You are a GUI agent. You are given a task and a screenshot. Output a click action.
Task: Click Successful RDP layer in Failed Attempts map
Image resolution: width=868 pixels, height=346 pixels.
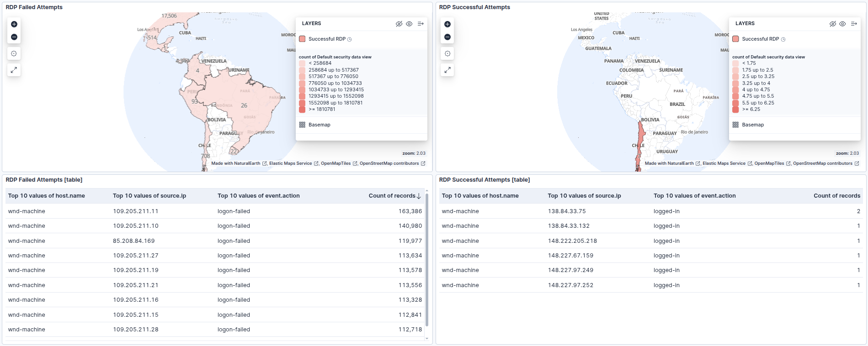[x=327, y=39]
